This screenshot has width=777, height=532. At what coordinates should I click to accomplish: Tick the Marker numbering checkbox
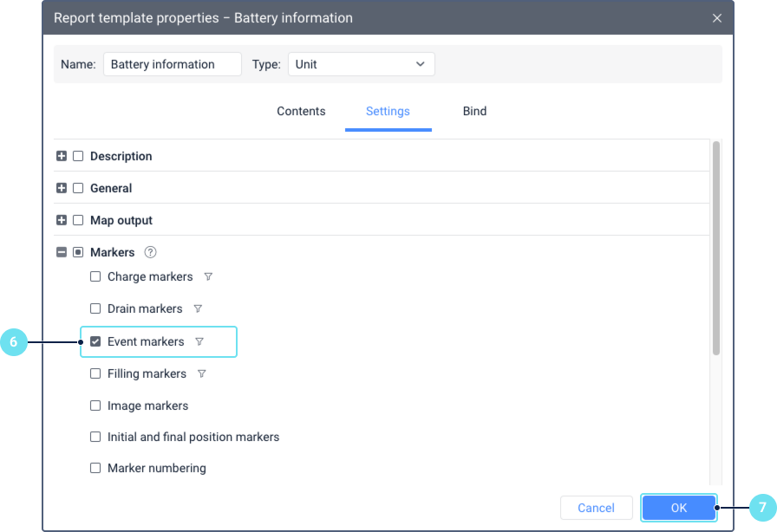[95, 468]
